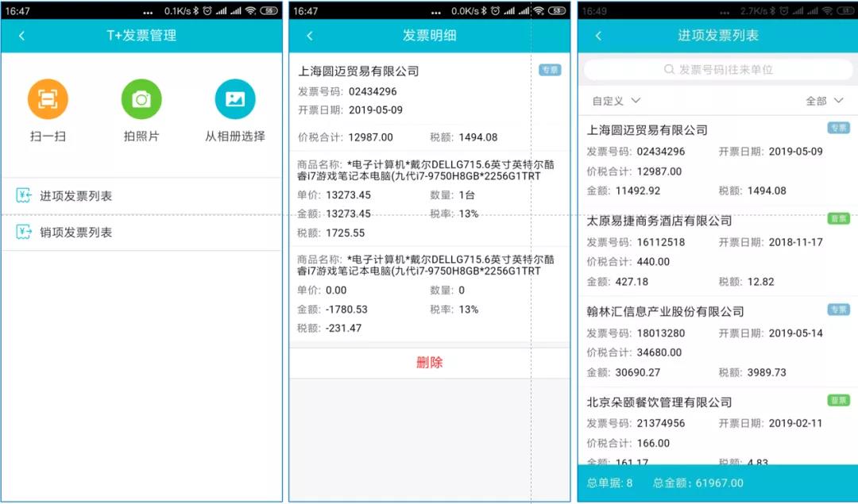This screenshot has height=504, width=858.
Task: Click the purchase invoice list icon
Action: [x=24, y=196]
